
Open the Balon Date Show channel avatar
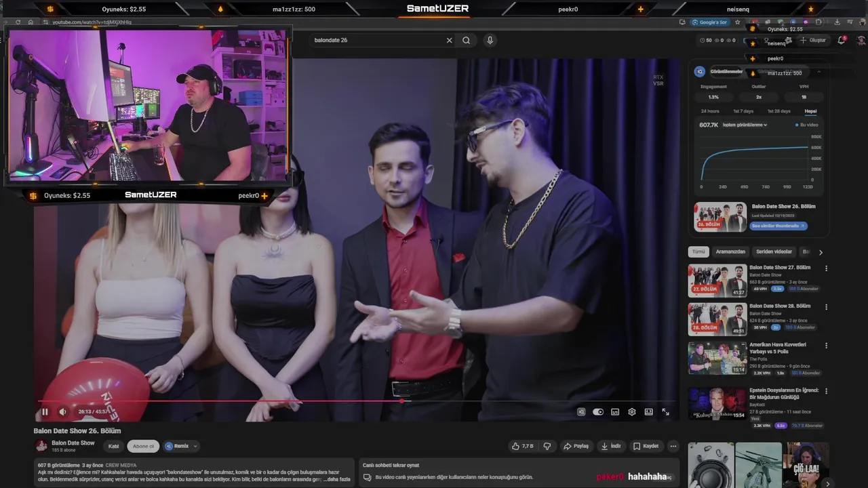pyautogui.click(x=41, y=446)
